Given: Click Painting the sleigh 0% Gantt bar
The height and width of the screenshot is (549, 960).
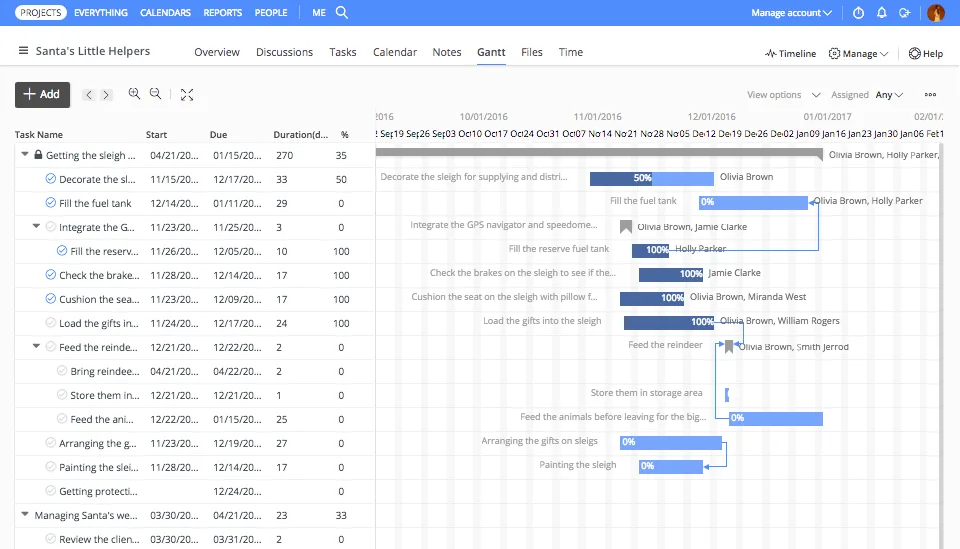Looking at the screenshot, I should (670, 466).
